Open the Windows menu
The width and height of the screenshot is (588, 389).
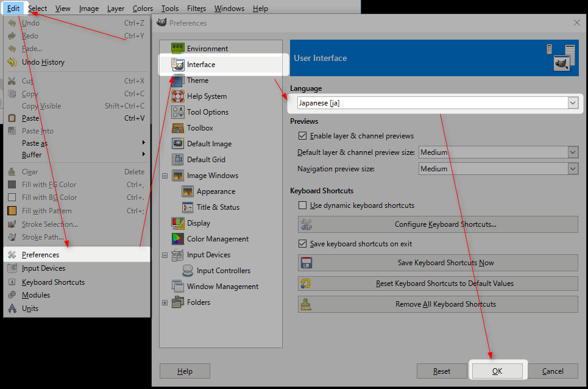click(229, 9)
